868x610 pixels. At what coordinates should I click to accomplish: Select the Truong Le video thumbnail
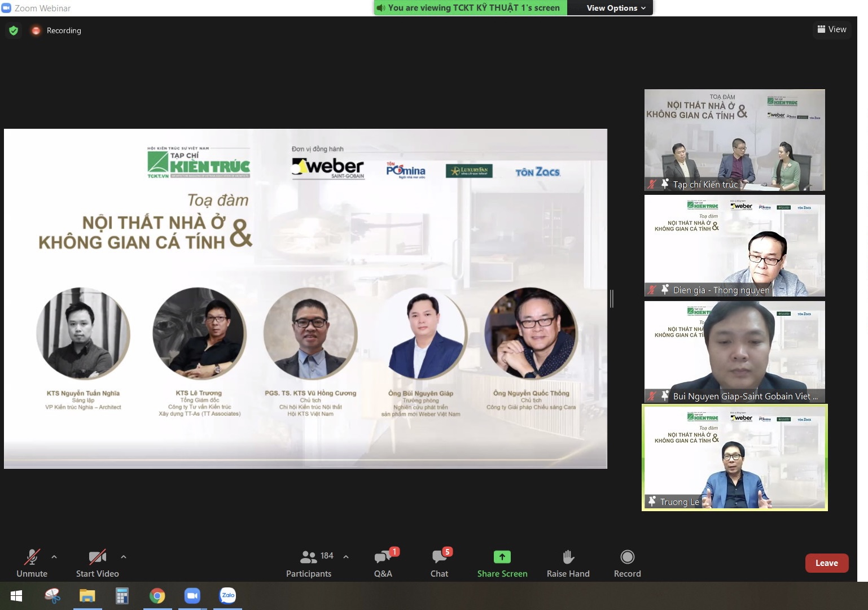point(734,457)
